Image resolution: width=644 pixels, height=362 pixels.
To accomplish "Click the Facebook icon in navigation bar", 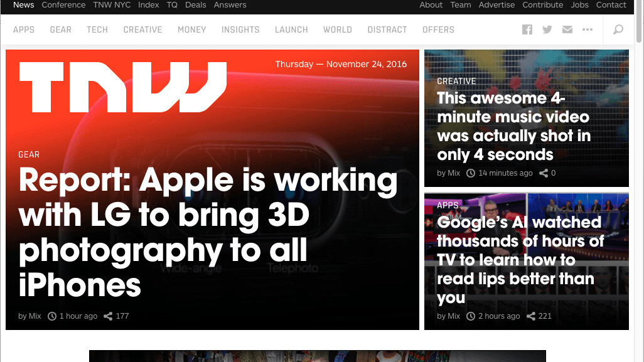I will [x=527, y=29].
